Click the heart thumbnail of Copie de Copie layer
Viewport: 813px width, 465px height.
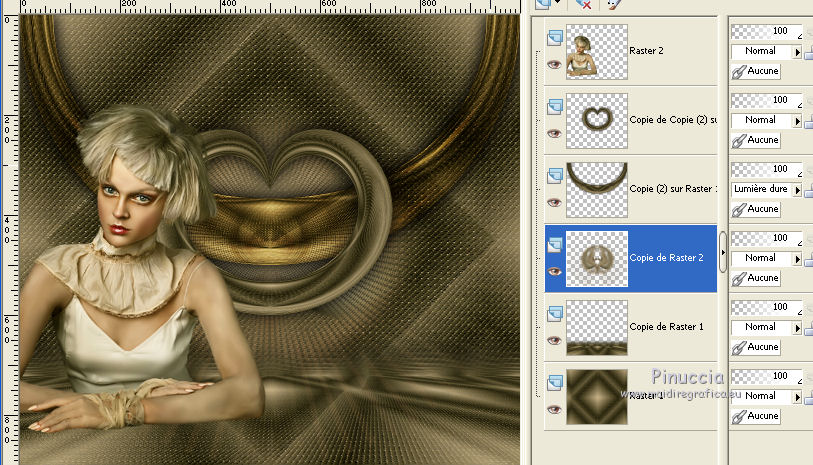(x=597, y=119)
